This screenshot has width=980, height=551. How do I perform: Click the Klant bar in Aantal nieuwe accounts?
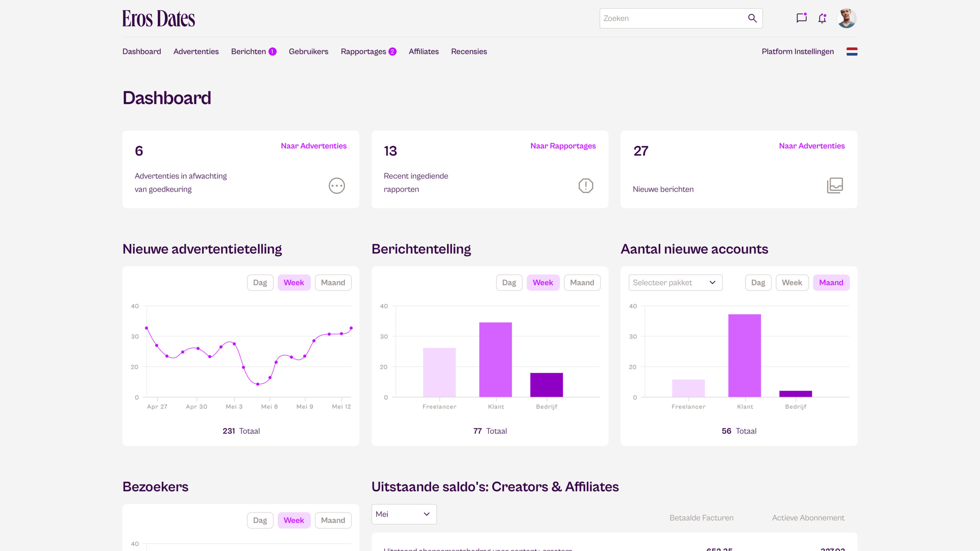click(x=744, y=355)
